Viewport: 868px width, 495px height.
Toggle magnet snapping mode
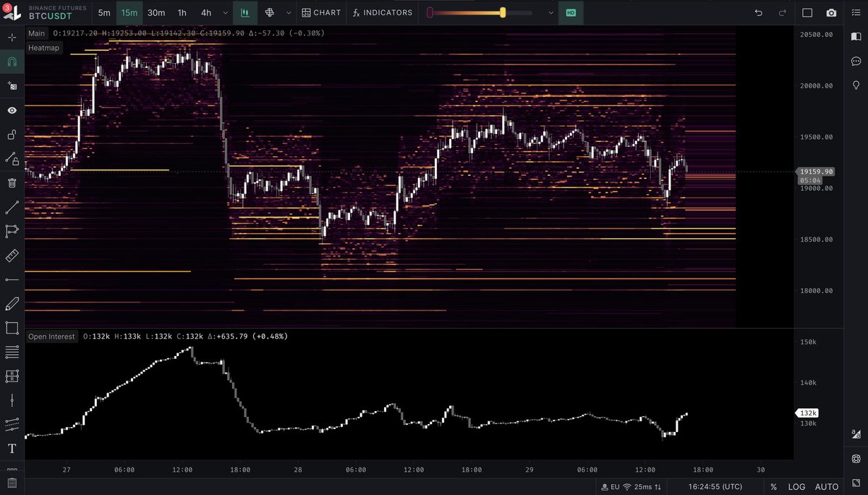(12, 62)
